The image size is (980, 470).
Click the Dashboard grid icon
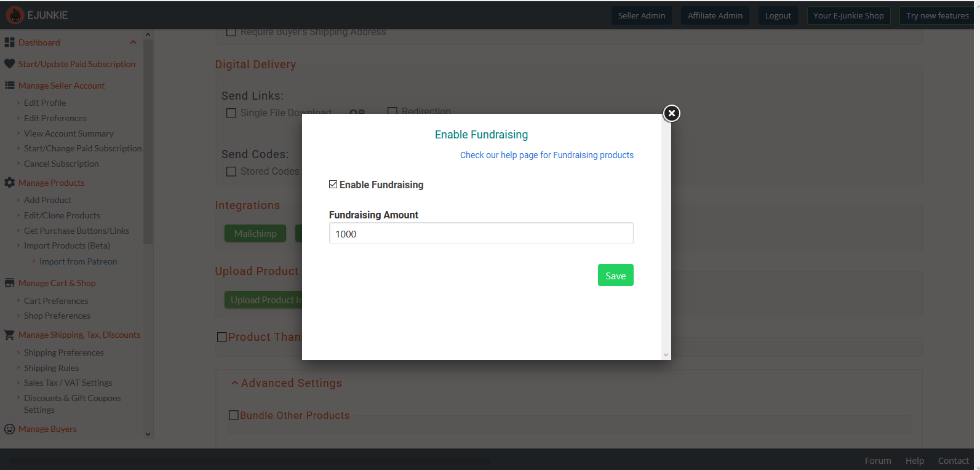click(10, 42)
